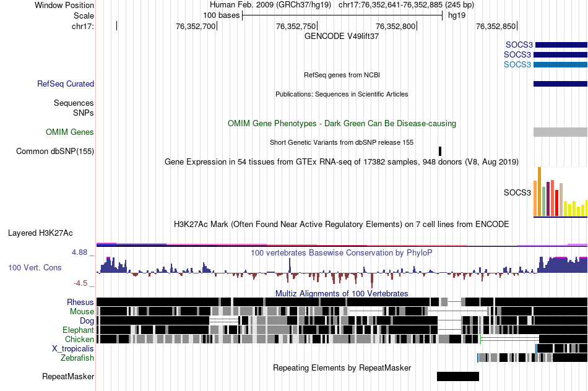This screenshot has width=588, height=391.
Task: Click the 'OMIM Genes' side label
Action: [x=70, y=132]
